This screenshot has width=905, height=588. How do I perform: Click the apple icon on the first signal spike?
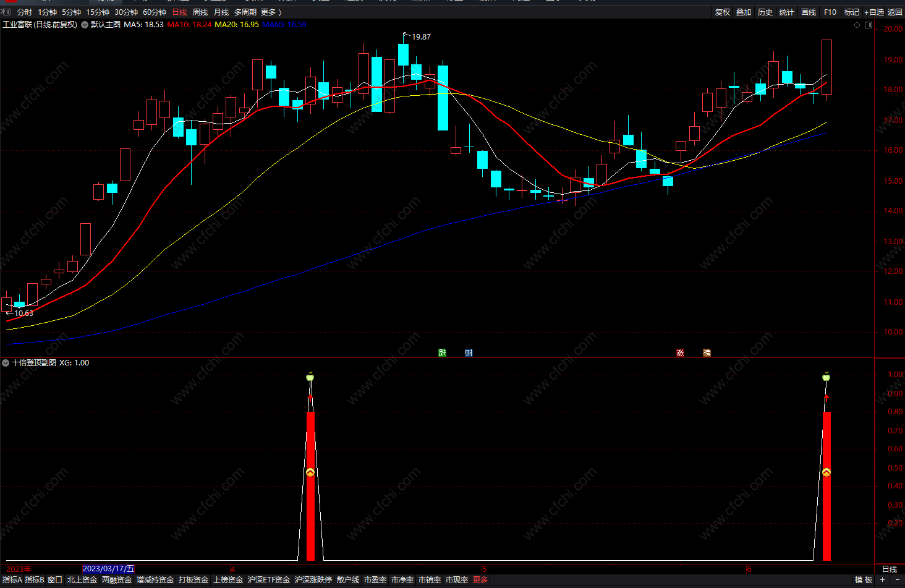[x=310, y=377]
